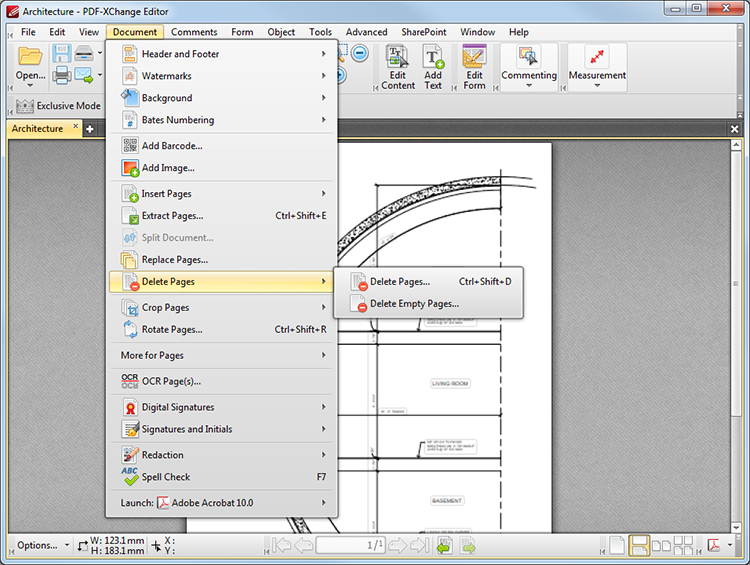Select the Add Text tool
Image resolution: width=750 pixels, height=565 pixels.
point(433,67)
